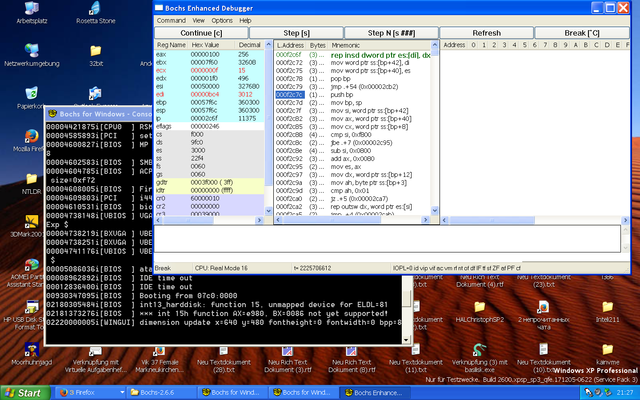Select the kainvme folder icon
Viewport: 640px width, 400px height.
coord(607,353)
